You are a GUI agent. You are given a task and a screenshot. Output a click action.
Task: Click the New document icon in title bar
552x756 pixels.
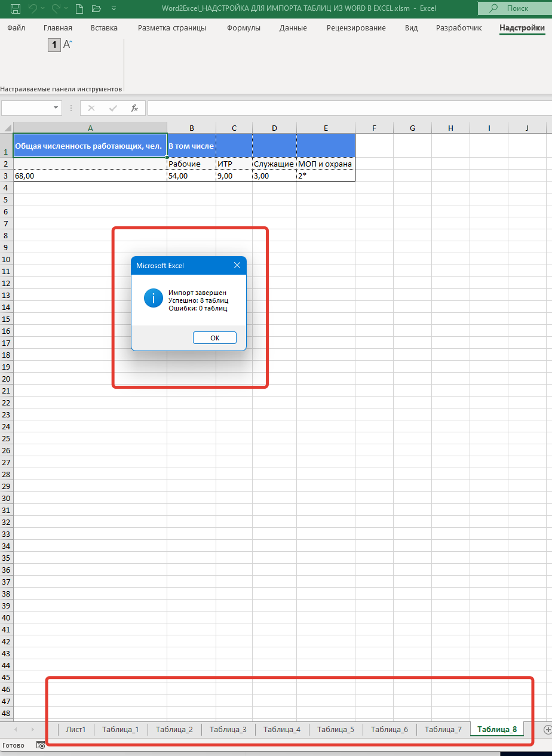point(80,9)
